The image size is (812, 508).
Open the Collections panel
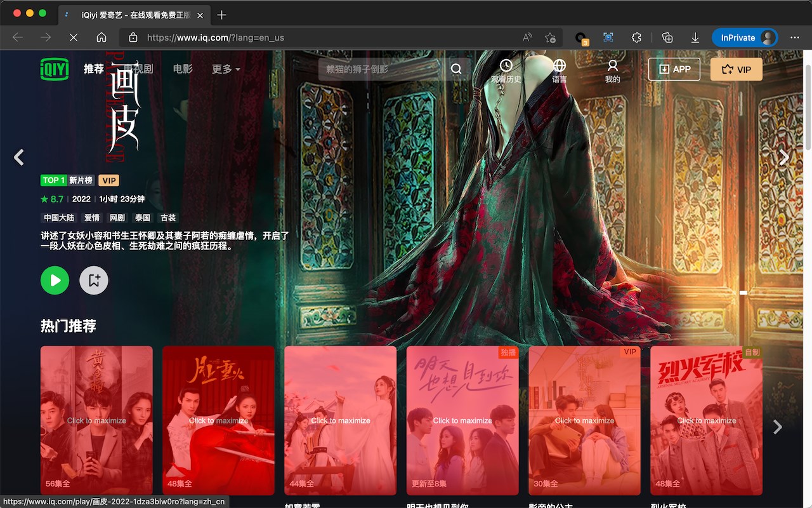667,37
